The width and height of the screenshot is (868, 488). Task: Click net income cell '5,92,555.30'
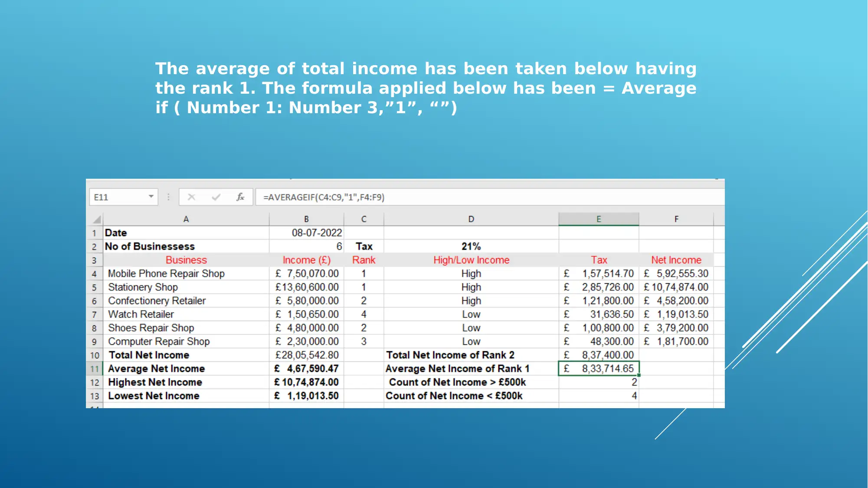pos(676,274)
